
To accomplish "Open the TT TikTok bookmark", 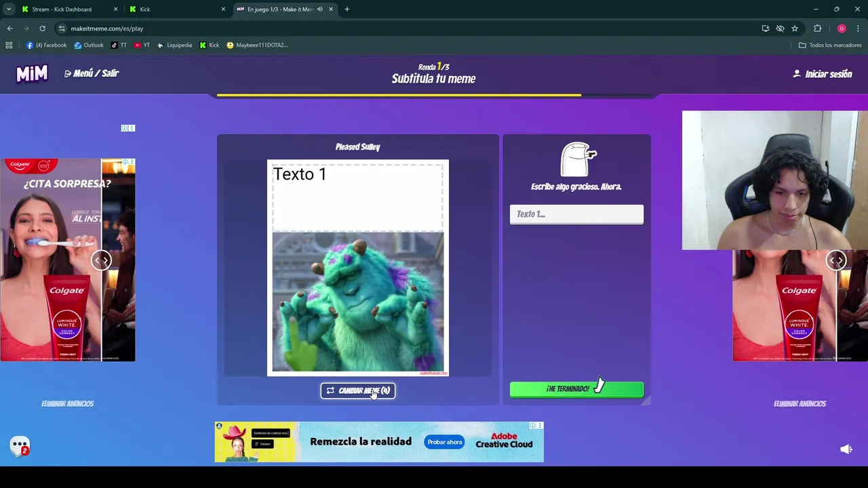I will pos(119,45).
